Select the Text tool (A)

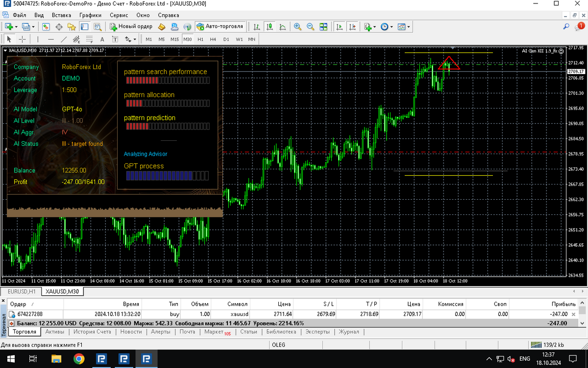(102, 39)
